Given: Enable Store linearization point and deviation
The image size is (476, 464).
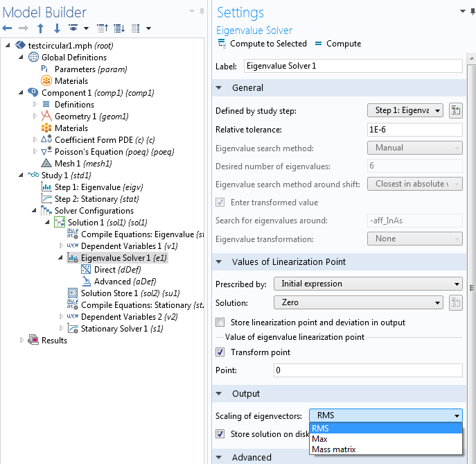Looking at the screenshot, I should coord(220,323).
